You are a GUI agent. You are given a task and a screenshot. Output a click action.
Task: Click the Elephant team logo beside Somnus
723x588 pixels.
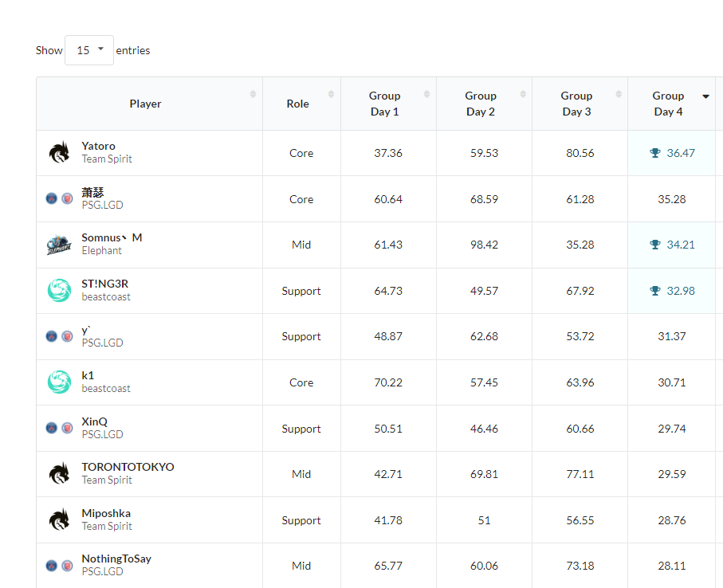(x=59, y=245)
